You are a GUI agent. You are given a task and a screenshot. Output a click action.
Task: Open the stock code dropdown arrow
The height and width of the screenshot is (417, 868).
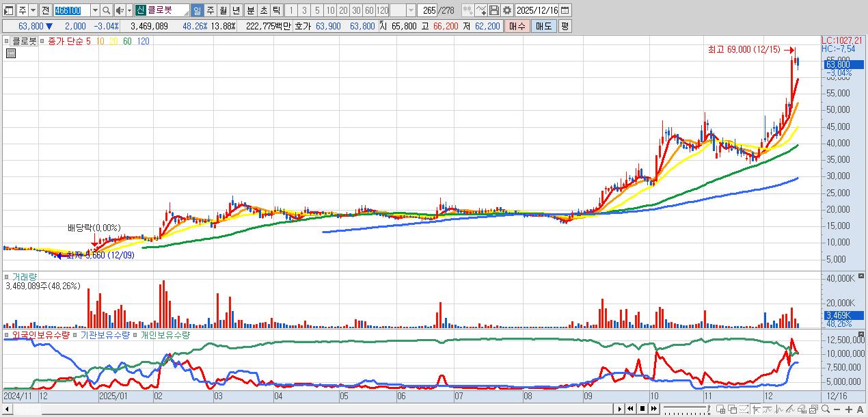(95, 10)
